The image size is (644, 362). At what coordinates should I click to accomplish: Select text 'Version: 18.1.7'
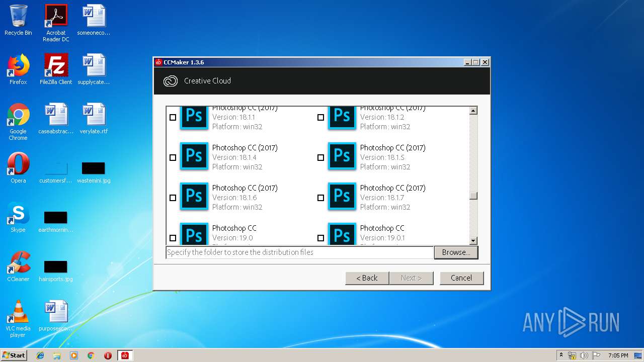pyautogui.click(x=382, y=198)
